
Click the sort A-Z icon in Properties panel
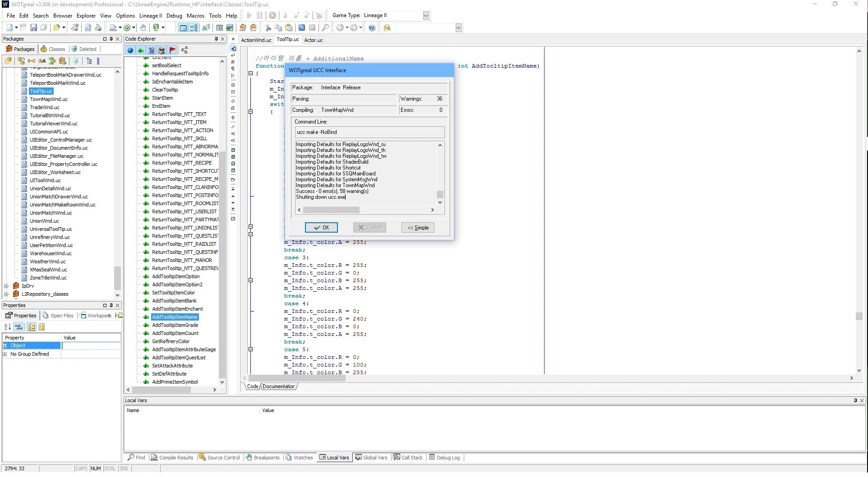7,327
